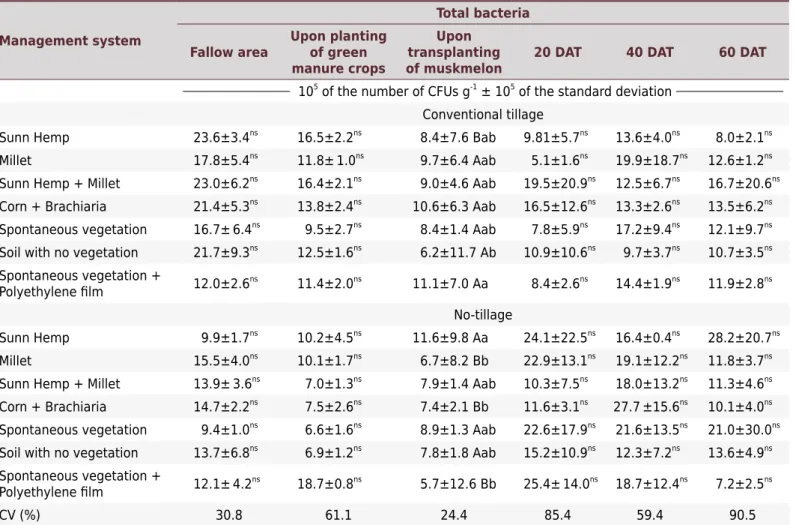
Task: Select the cell "15.5±4.0"
Action: click(225, 360)
